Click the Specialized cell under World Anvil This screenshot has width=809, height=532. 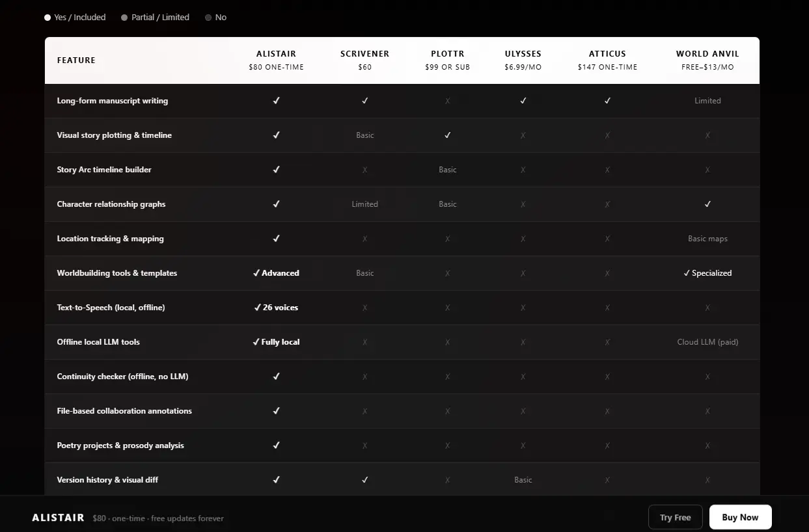pos(707,273)
